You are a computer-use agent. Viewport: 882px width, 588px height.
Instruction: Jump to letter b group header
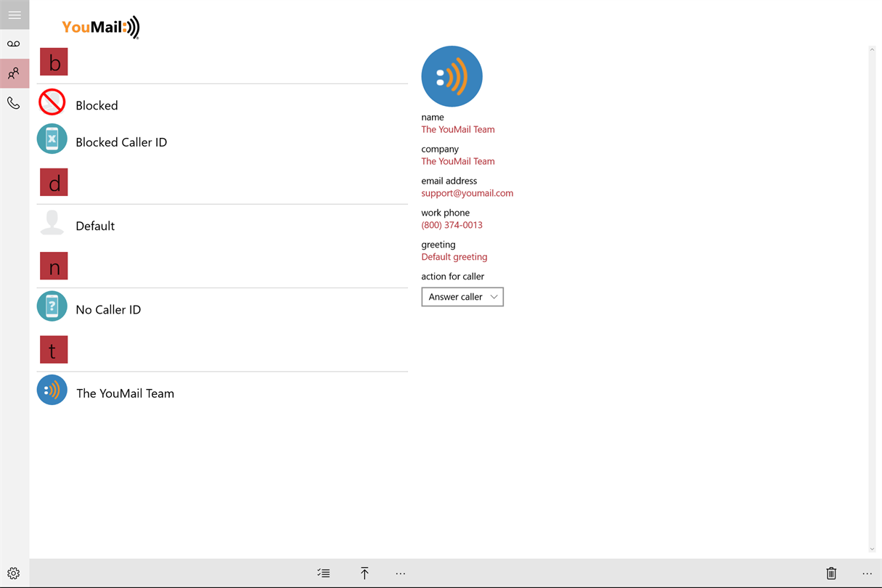click(54, 62)
